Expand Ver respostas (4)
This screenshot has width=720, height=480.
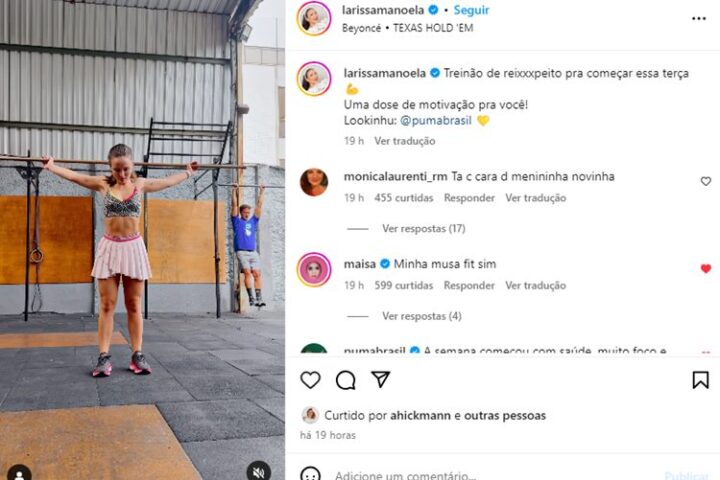[422, 316]
